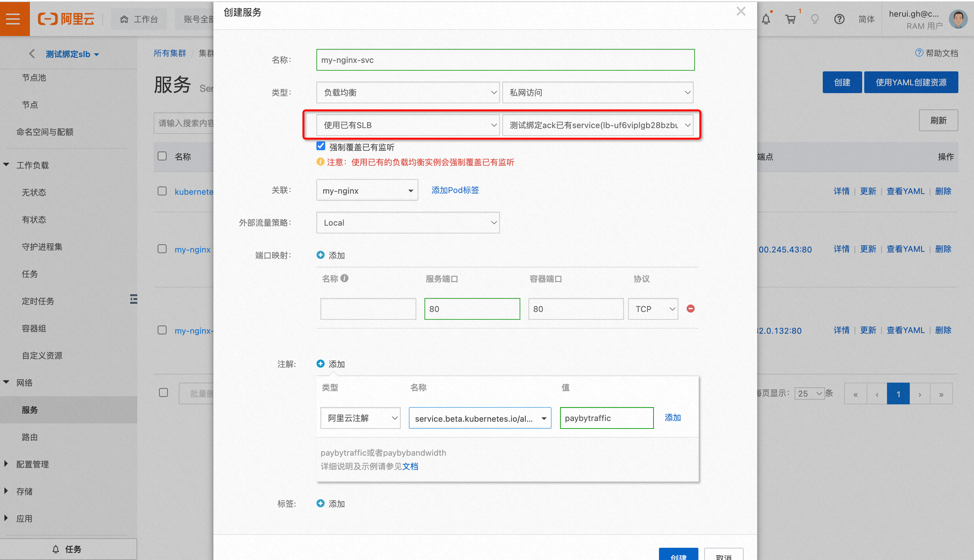This screenshot has width=974, height=560.
Task: Toggle the select-all checkbox in table header
Action: click(162, 156)
